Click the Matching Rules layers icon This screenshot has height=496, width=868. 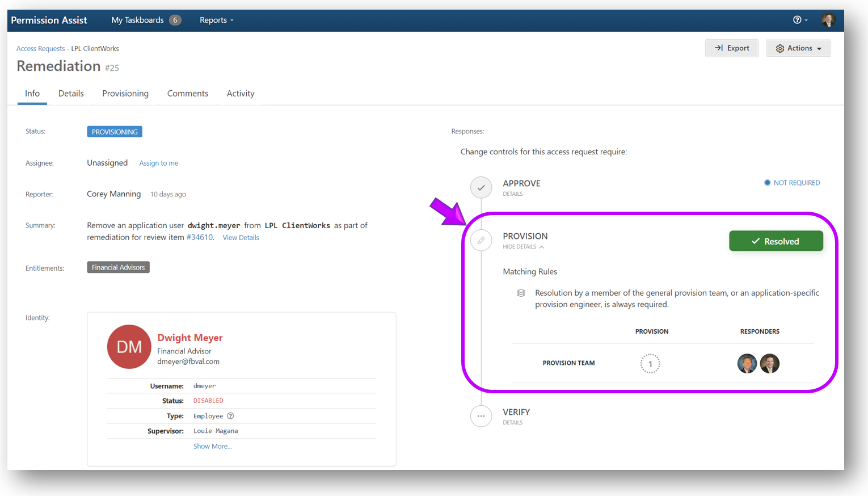pos(521,293)
